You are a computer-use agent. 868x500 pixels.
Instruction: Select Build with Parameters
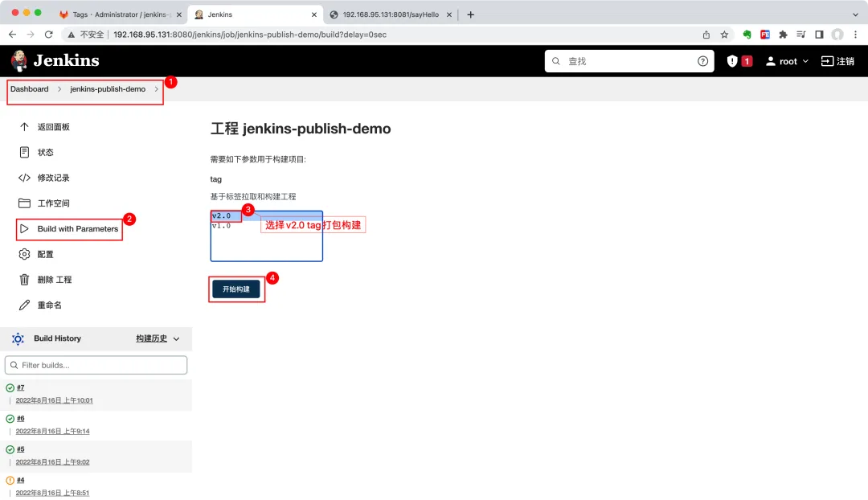tap(78, 228)
